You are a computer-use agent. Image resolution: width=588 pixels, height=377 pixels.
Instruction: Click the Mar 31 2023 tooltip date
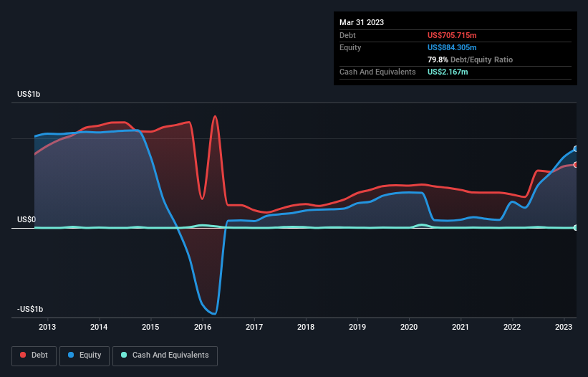pos(362,22)
